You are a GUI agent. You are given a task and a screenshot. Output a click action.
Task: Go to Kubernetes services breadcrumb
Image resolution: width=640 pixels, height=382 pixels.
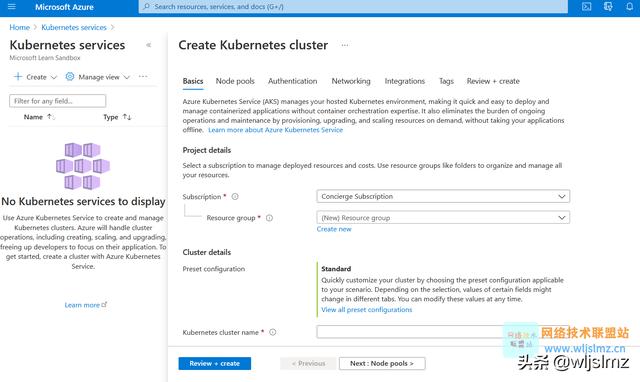click(74, 27)
